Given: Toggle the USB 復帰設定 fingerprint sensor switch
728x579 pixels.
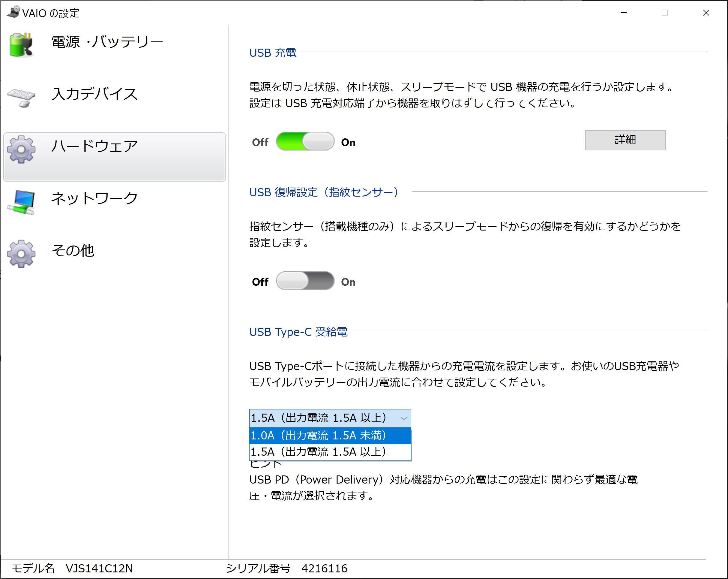Looking at the screenshot, I should pos(305,281).
